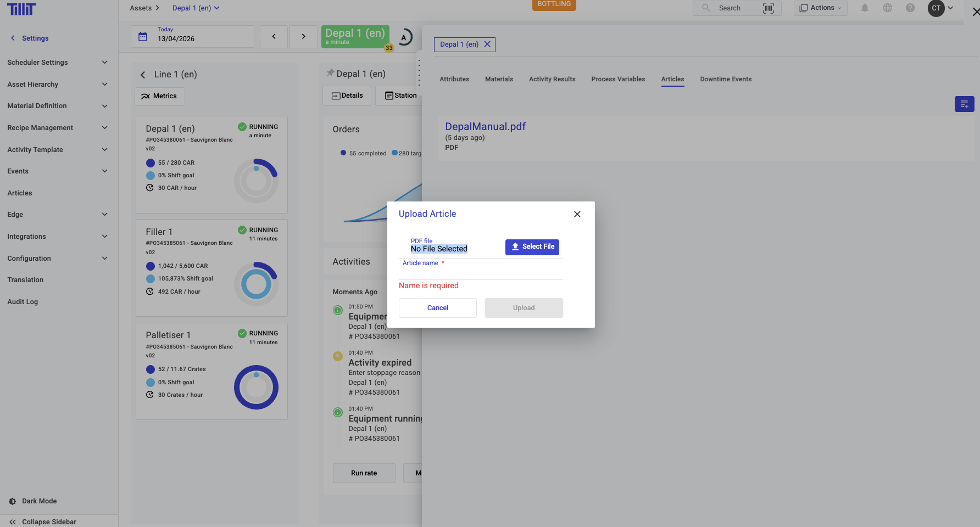Remove the Depal 1 (en) chip

[x=487, y=44]
